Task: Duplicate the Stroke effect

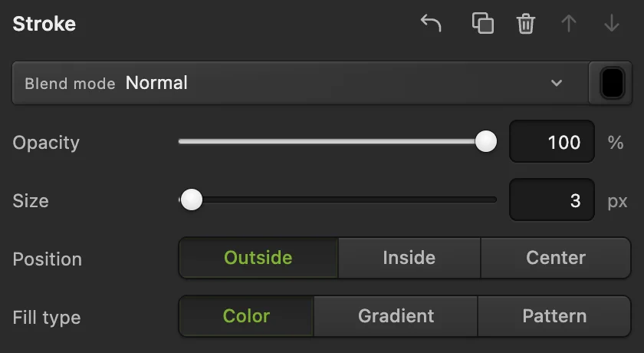Action: pos(483,23)
